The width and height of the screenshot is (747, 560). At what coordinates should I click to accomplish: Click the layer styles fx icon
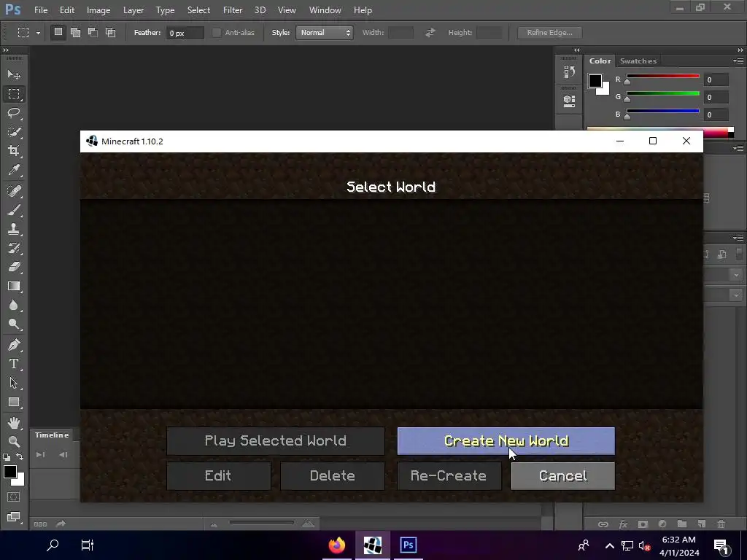point(623,524)
